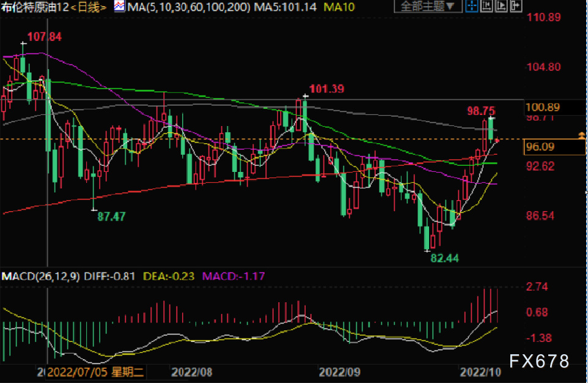Click the DIFF:-0.81 value
The height and width of the screenshot is (383, 588).
click(x=109, y=277)
